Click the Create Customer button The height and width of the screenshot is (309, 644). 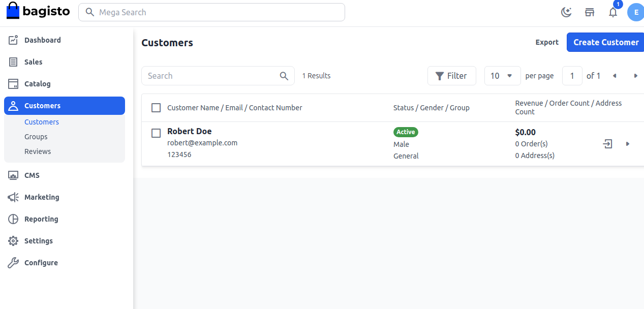click(x=605, y=42)
